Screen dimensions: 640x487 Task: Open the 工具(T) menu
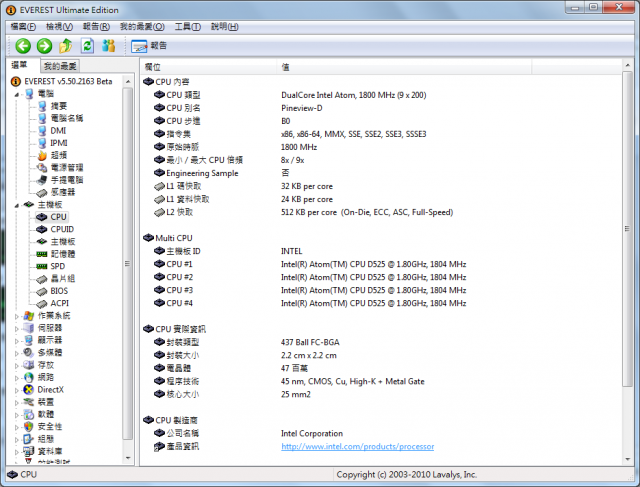coord(188,27)
